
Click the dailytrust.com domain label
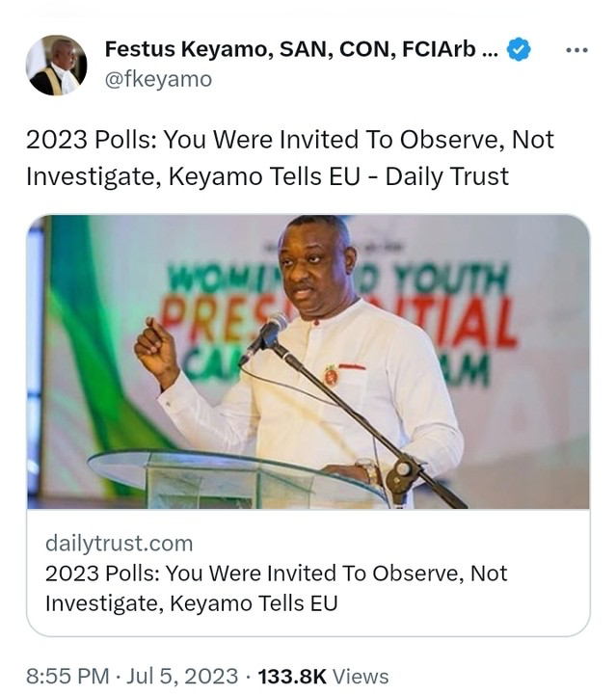coord(119,543)
